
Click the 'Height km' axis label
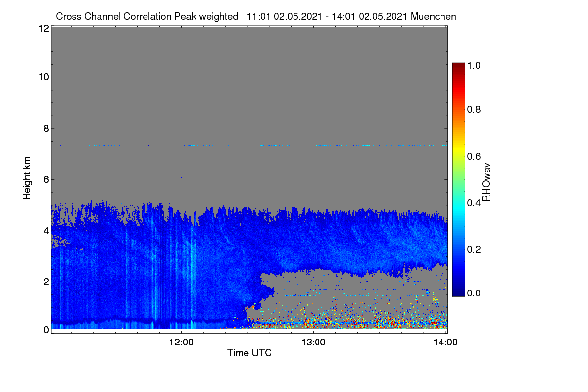point(27,178)
